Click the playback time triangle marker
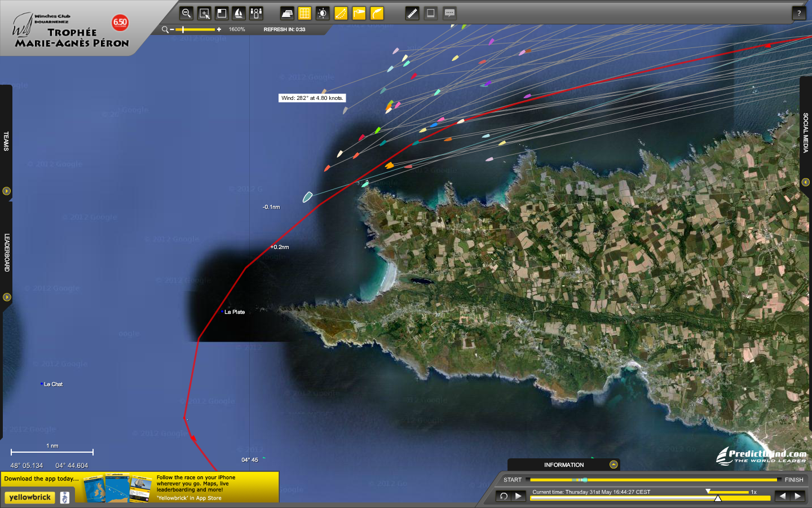The height and width of the screenshot is (508, 812). point(718,498)
